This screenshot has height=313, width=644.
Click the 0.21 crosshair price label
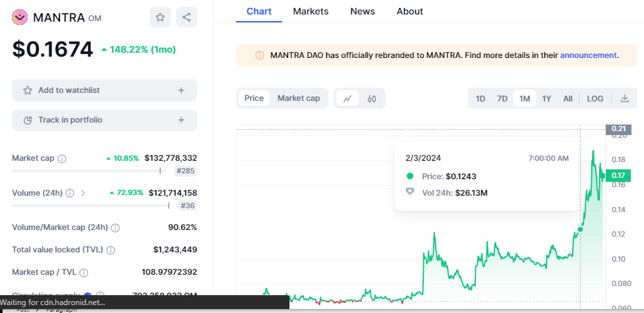click(x=618, y=129)
